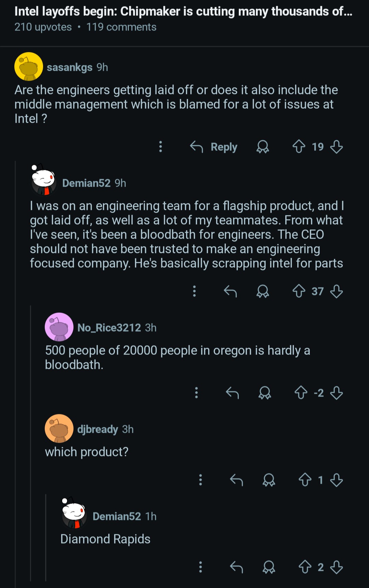This screenshot has height=588, width=369.
Task: Open the Intel layoffs post title
Action: [183, 12]
